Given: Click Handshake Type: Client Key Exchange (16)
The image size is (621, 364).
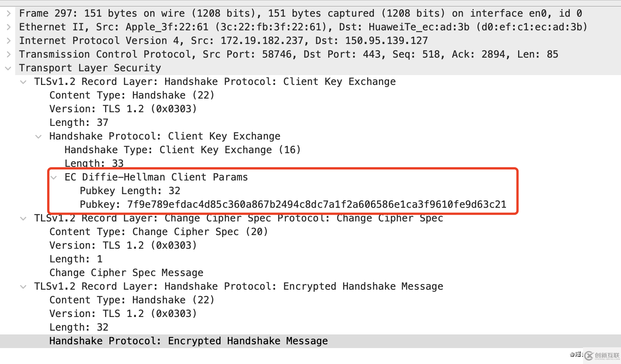Looking at the screenshot, I should [182, 150].
